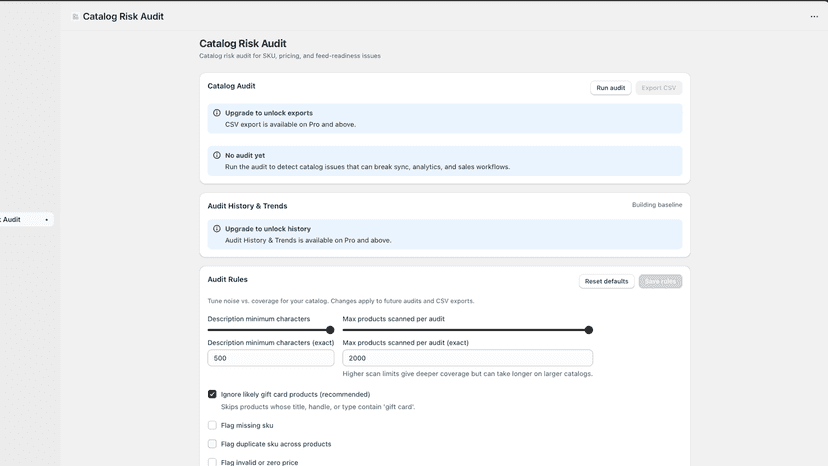Click info icon in Upgrade to unlock history banner
Viewport: 828px width, 466px height.
[217, 229]
